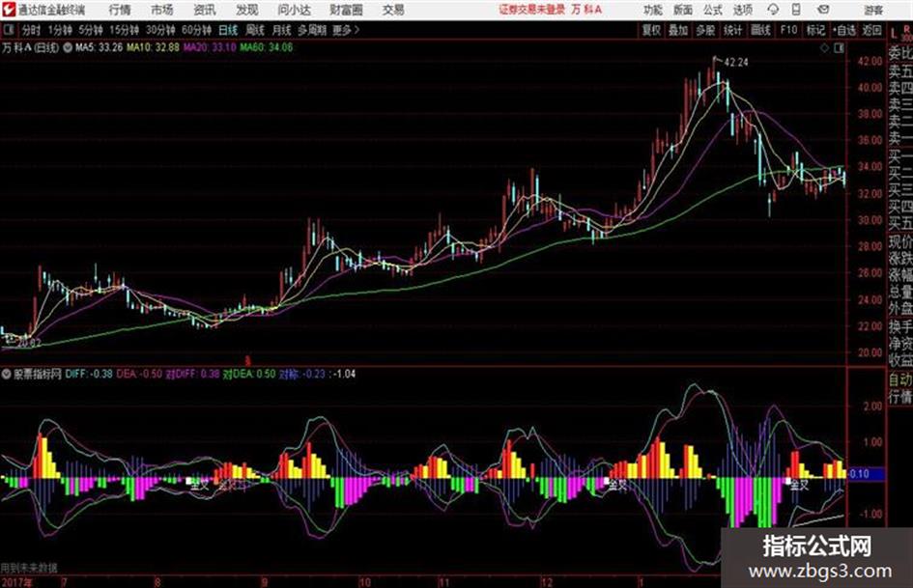913x588 pixels.
Task: Open the F10 company info button
Action: pos(789,30)
